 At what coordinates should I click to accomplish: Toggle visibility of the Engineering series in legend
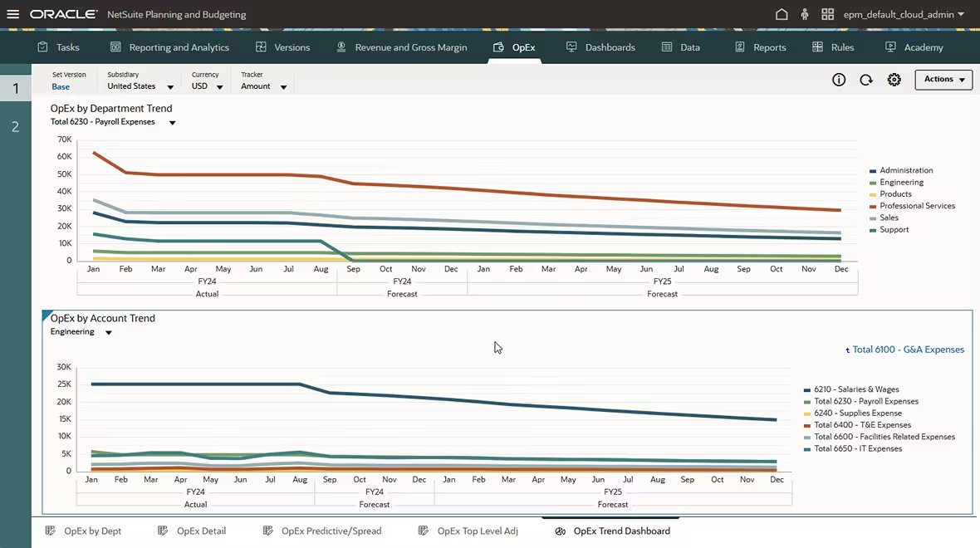pyautogui.click(x=904, y=182)
